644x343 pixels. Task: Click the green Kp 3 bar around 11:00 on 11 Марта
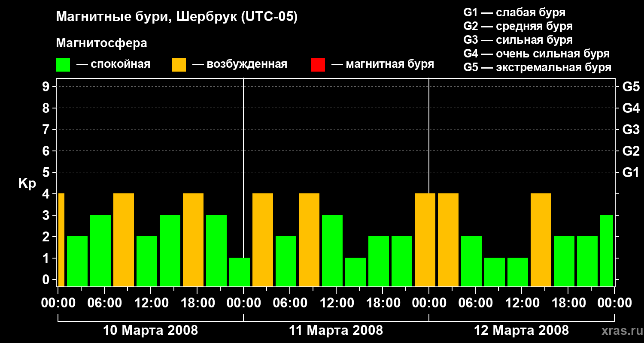332,250
